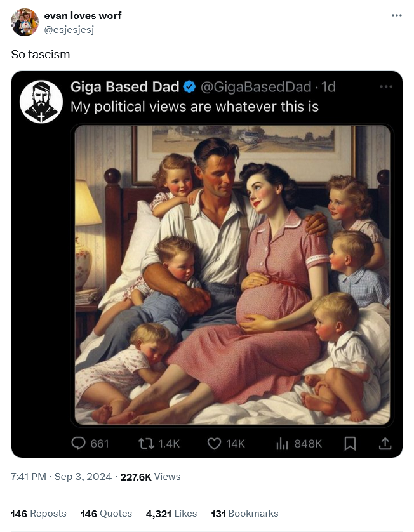The height and width of the screenshot is (532, 414).
Task: Click evan loves worf's profile avatar
Action: (x=25, y=22)
